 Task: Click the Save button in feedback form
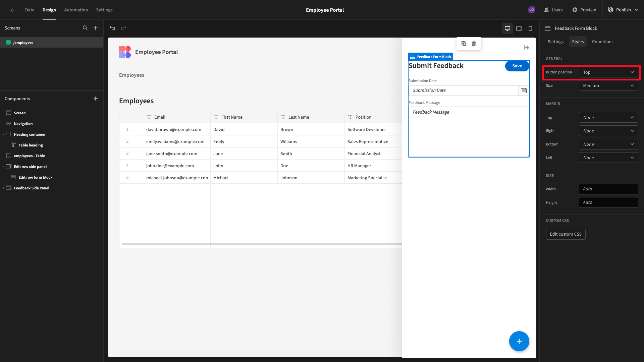tap(517, 66)
